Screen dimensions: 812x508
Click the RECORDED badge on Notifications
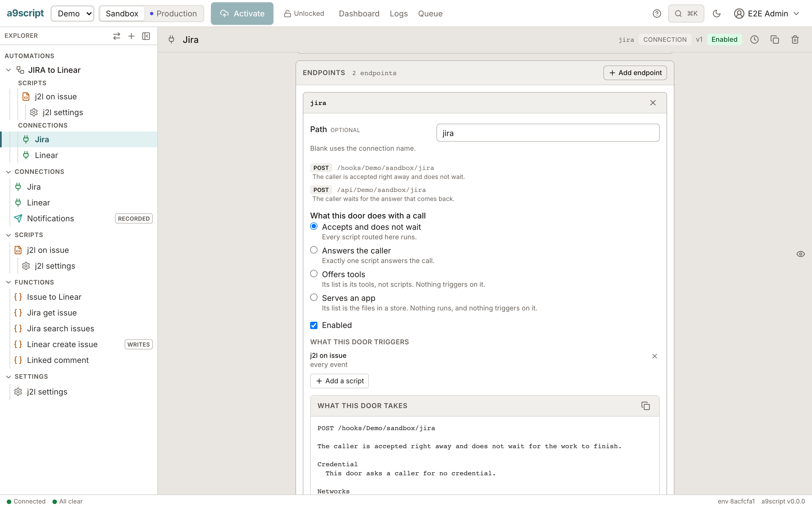click(x=134, y=219)
